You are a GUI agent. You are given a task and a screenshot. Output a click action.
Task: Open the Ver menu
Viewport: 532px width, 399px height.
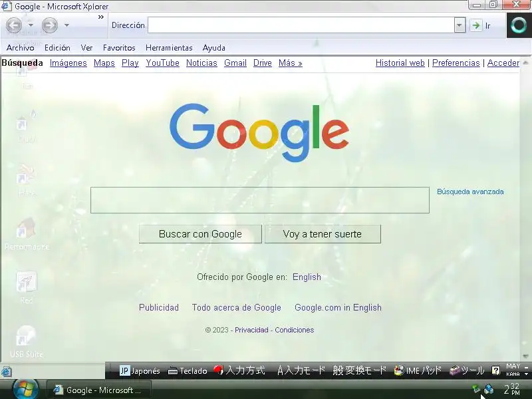click(x=86, y=48)
